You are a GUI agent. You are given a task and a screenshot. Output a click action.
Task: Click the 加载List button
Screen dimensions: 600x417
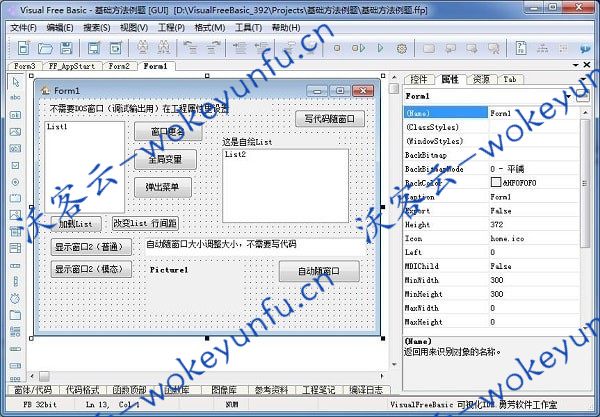76,224
